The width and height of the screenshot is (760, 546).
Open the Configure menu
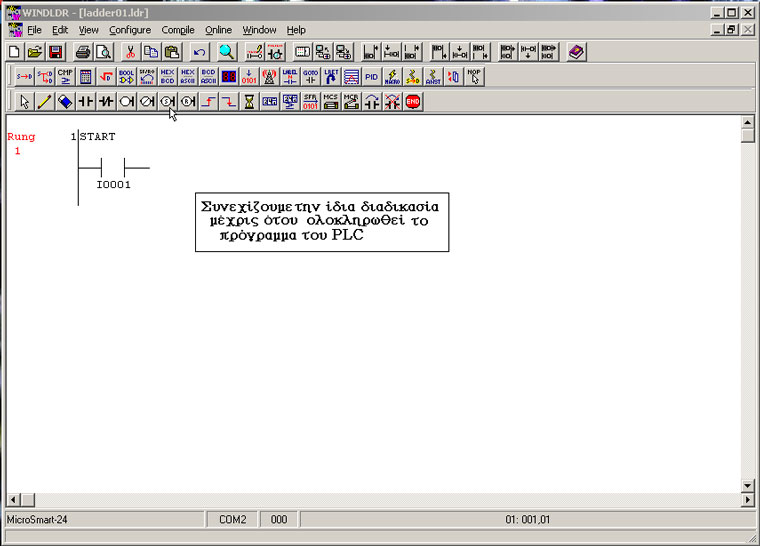[x=130, y=30]
